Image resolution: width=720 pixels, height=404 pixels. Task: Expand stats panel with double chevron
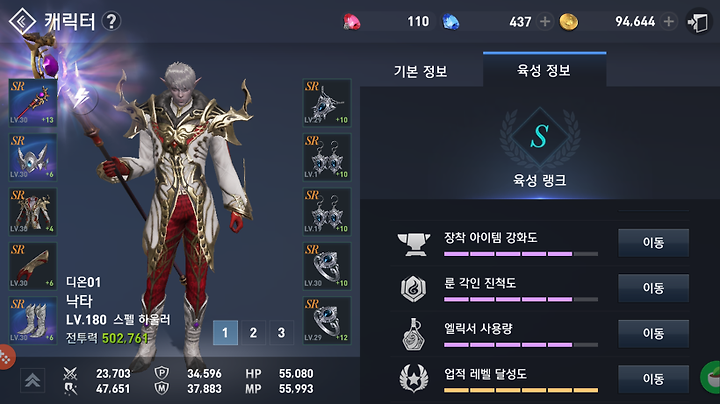coord(33,381)
